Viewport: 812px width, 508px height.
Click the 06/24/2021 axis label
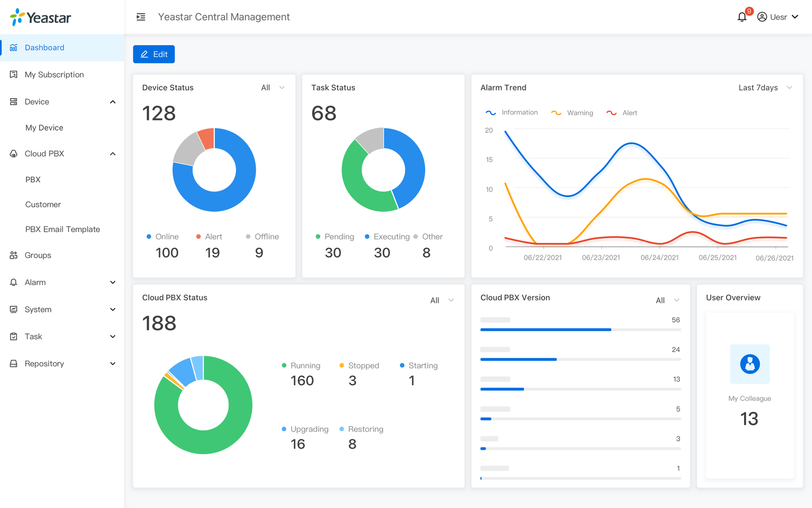659,258
